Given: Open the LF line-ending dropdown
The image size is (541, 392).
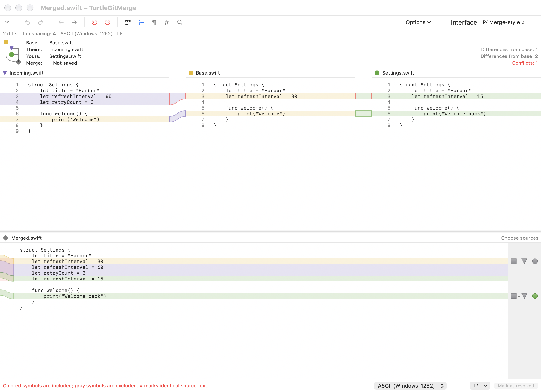Looking at the screenshot, I should click(x=480, y=386).
